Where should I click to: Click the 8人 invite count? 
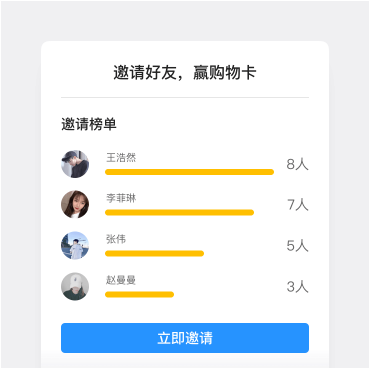click(x=297, y=164)
